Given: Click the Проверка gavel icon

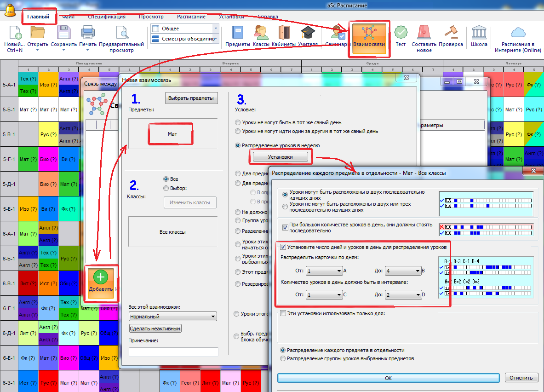Looking at the screenshot, I should [x=451, y=34].
